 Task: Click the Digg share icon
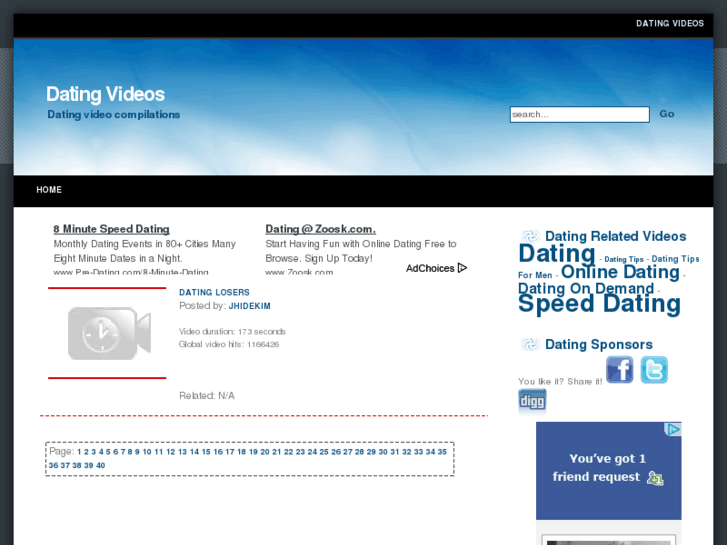(532, 401)
